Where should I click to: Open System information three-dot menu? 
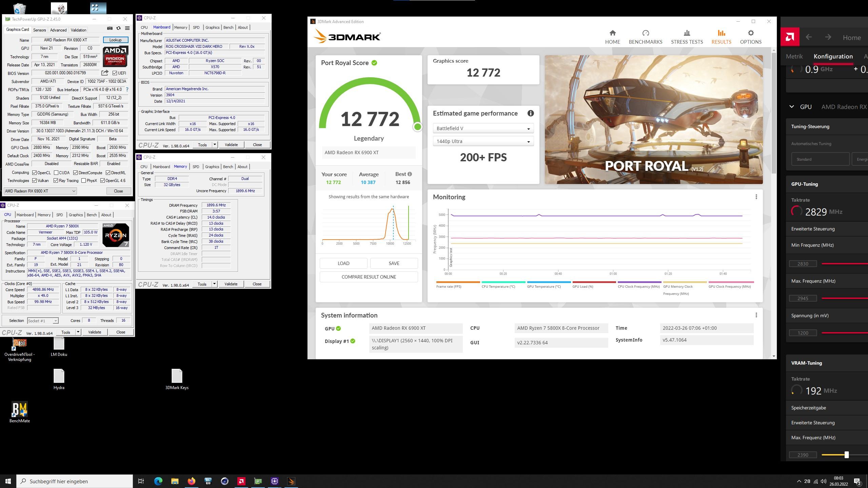click(x=756, y=315)
